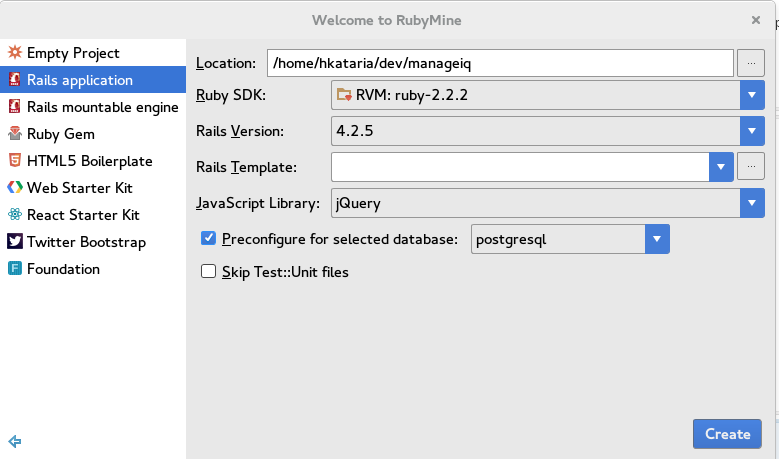Choose Ruby Gem project type
Screen dimensions: 779x459
(93, 134)
